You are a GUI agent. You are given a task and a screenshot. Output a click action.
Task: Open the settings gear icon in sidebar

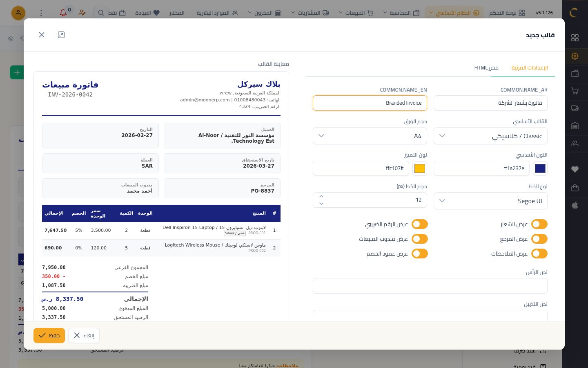[x=575, y=56]
